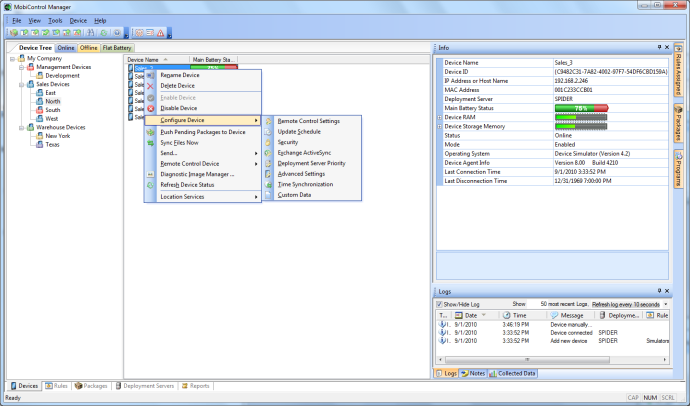Open Remote Control Settings in submenu
Screen dimensions: 690x406
tap(312, 121)
